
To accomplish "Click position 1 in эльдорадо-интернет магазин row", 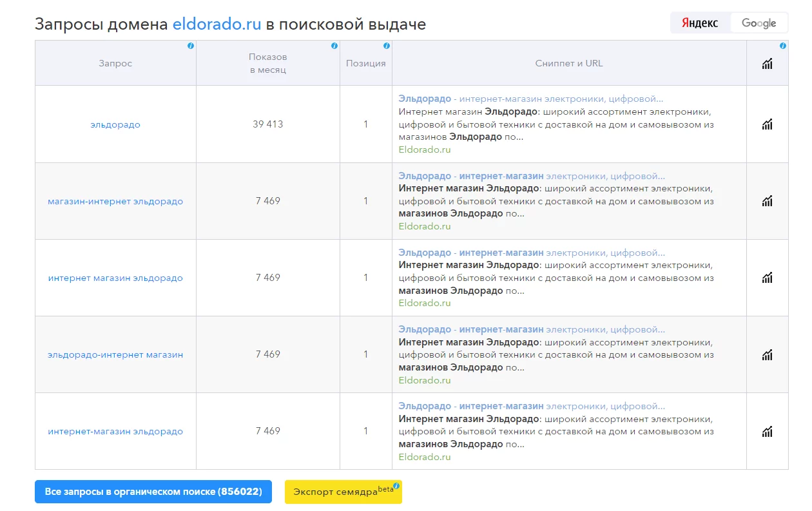I will click(366, 354).
